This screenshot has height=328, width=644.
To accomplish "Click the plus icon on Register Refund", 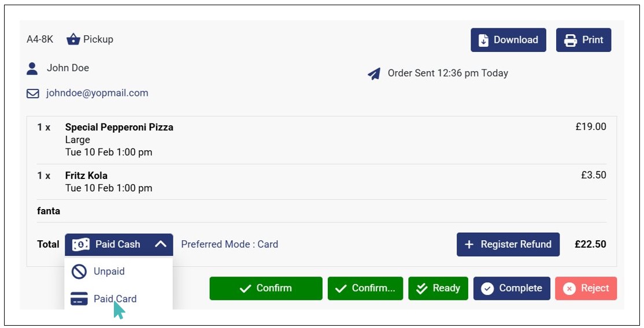I will point(469,245).
